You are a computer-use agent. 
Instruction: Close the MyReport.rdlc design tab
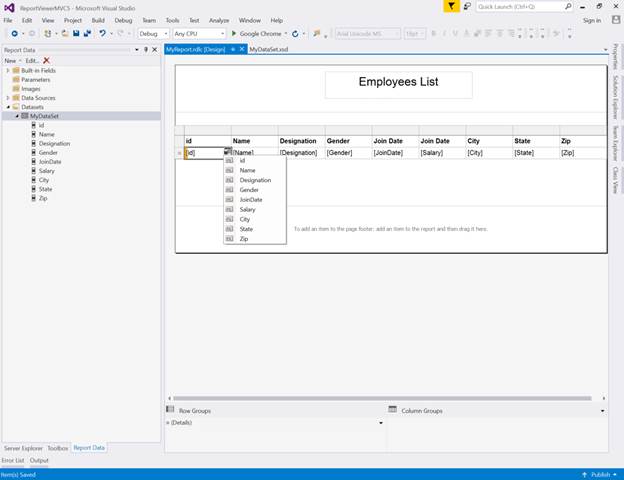(242, 49)
